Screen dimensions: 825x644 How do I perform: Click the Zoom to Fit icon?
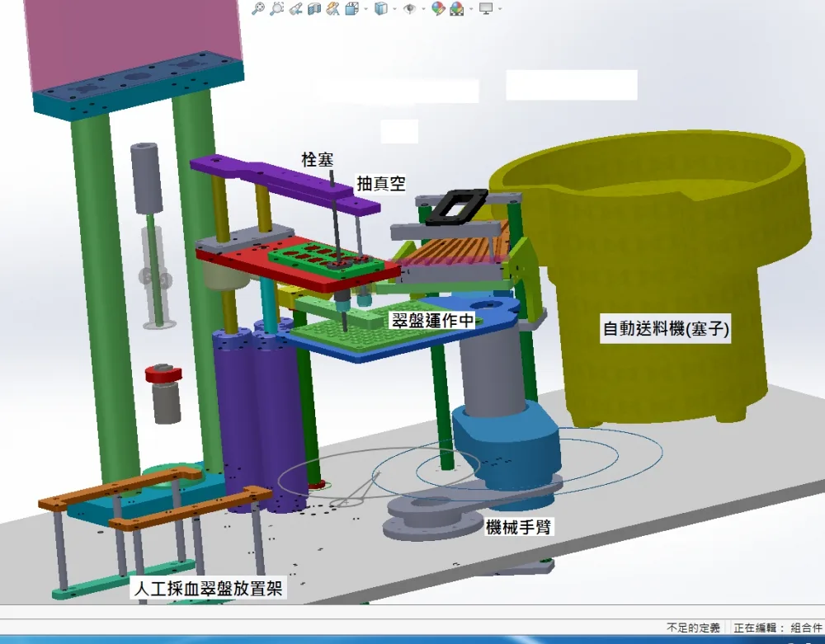(257, 8)
